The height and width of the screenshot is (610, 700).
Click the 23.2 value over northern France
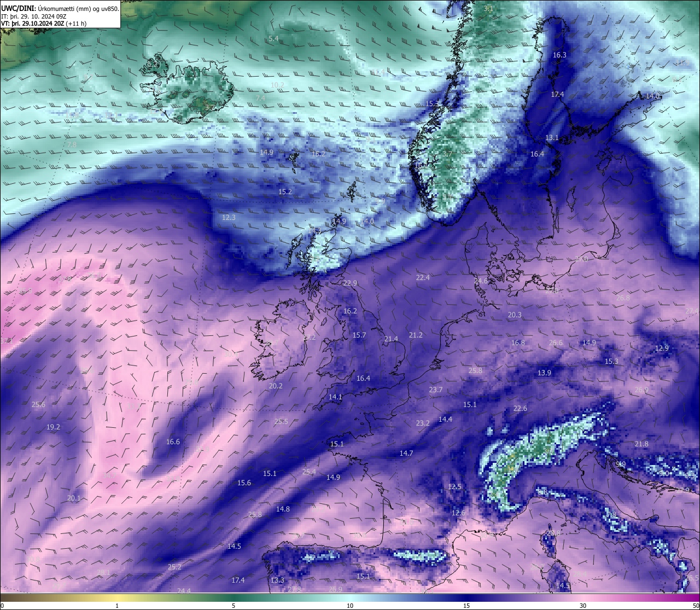[423, 423]
